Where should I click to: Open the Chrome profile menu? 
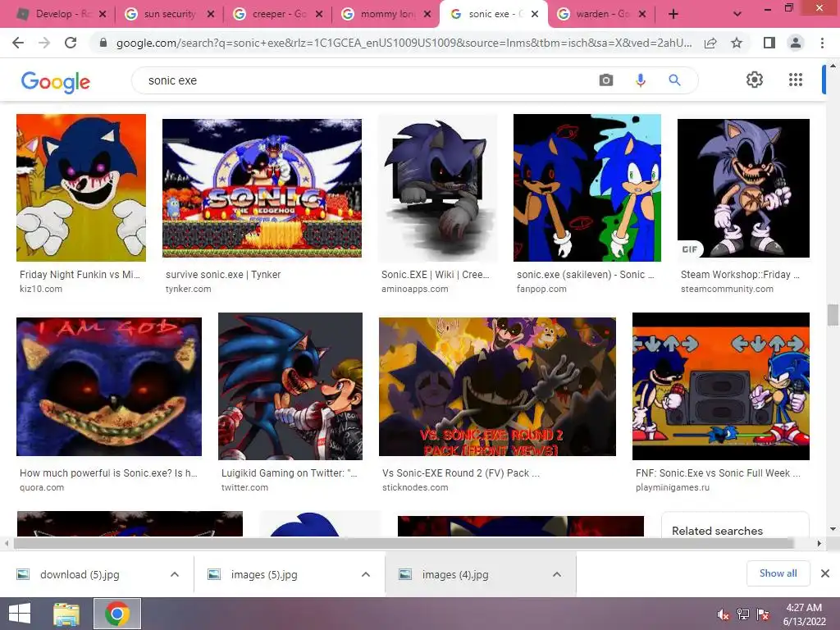tap(796, 43)
